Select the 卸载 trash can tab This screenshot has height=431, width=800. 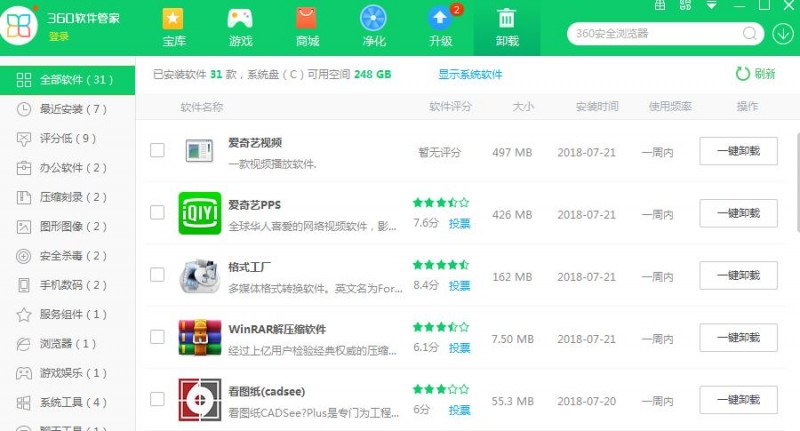[x=507, y=28]
